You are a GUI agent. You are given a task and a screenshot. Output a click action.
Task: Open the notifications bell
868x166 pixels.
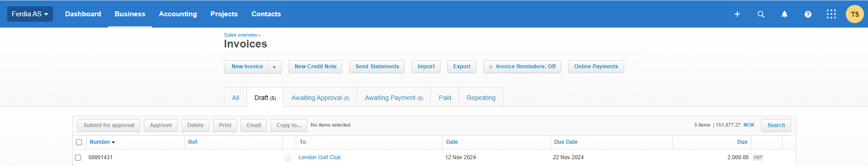(x=784, y=14)
